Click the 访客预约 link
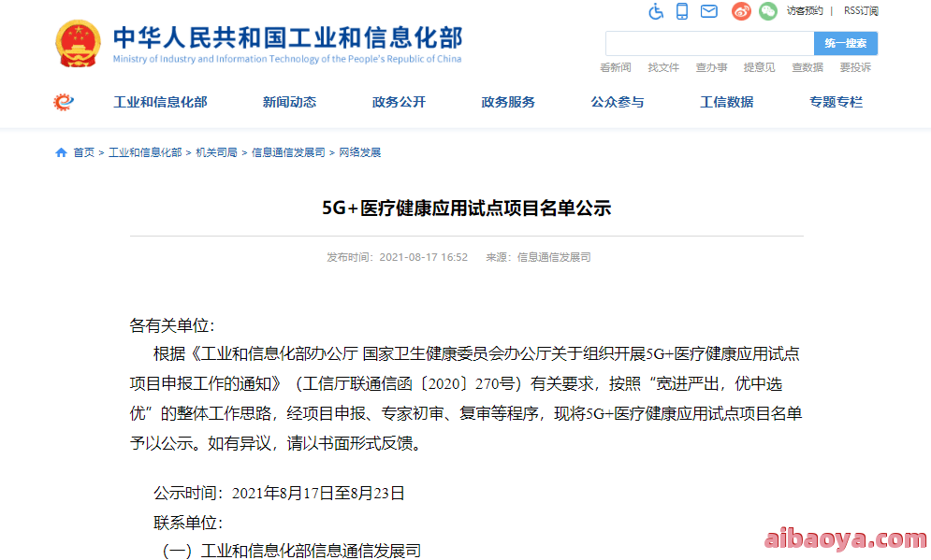This screenshot has width=931, height=560. 805,10
